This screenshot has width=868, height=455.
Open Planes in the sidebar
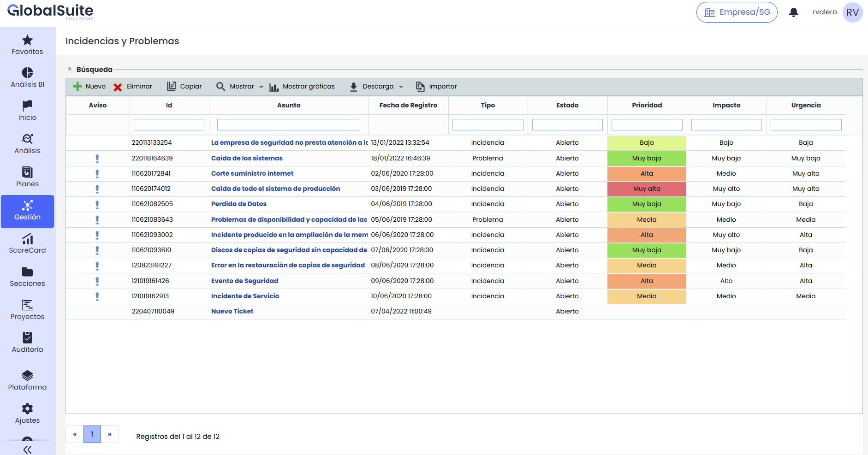tap(27, 177)
